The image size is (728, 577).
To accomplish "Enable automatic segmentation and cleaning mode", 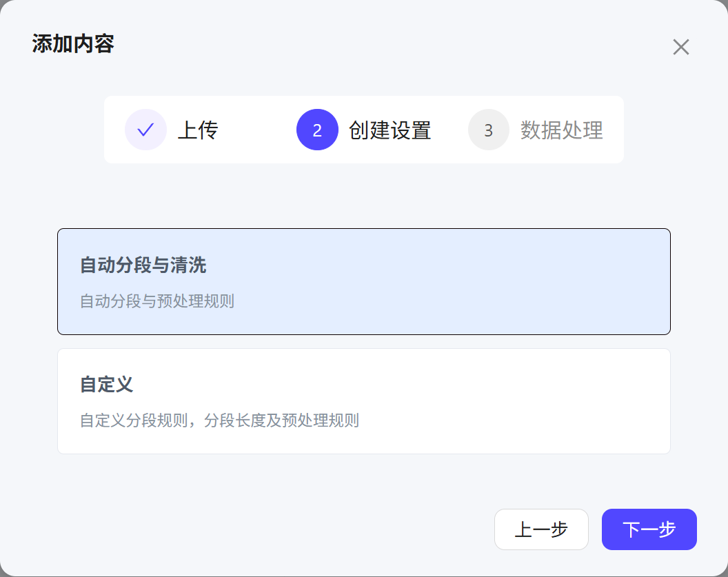I will (x=364, y=281).
